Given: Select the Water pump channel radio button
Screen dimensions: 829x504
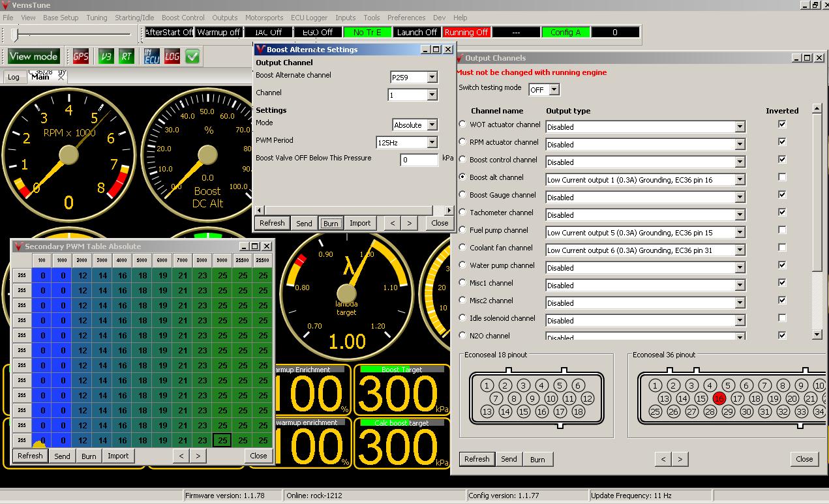Looking at the screenshot, I should (x=463, y=265).
